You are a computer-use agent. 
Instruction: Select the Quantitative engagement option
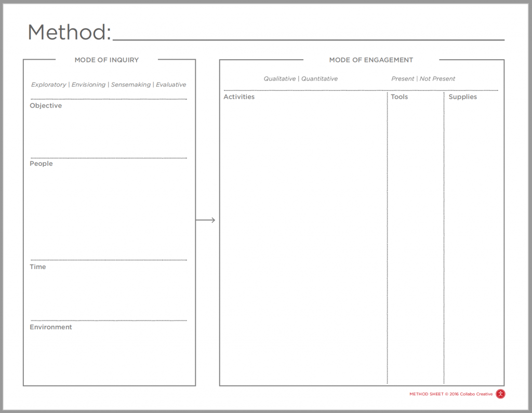pos(320,79)
